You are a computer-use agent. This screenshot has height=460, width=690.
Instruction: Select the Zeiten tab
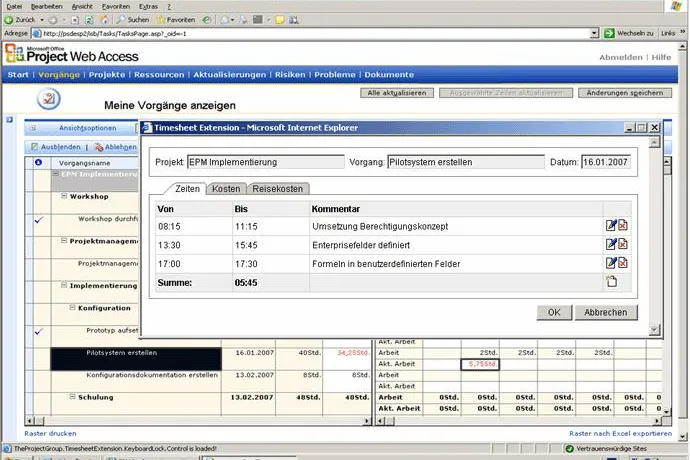pyautogui.click(x=187, y=189)
